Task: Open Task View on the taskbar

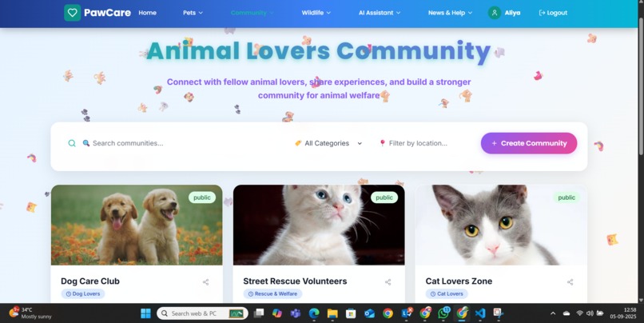Action: 259,313
